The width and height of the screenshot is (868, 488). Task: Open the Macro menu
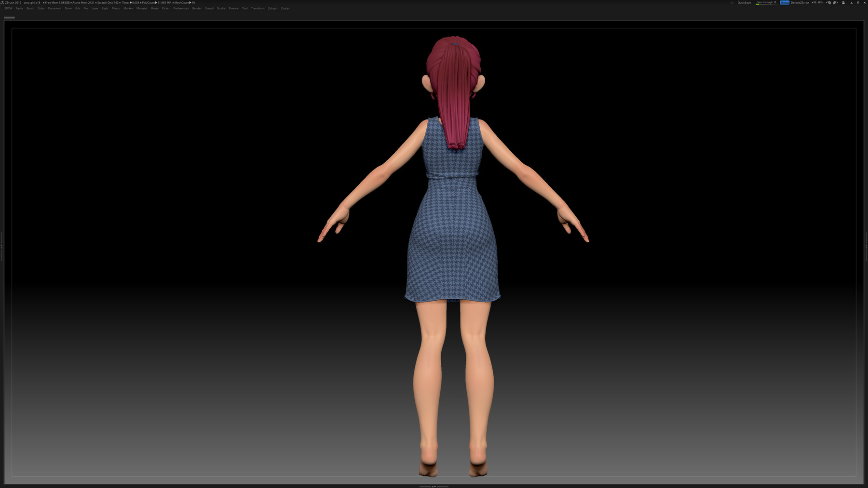tap(116, 8)
